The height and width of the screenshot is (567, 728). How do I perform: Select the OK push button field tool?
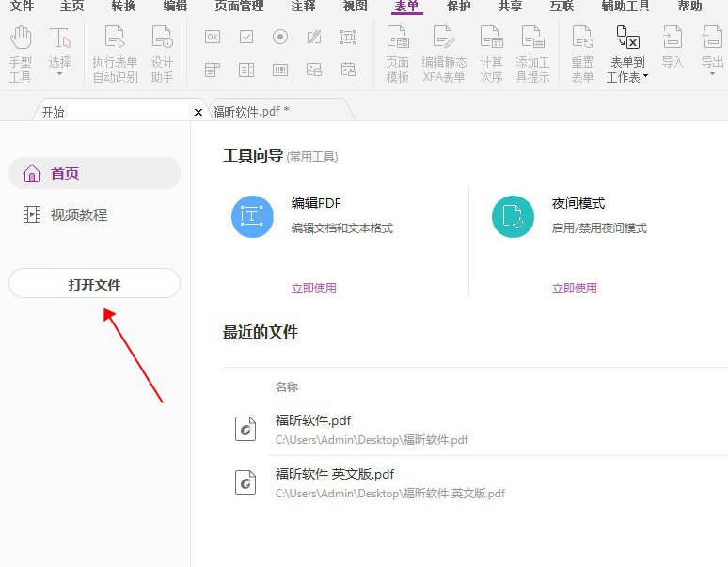[x=213, y=38]
